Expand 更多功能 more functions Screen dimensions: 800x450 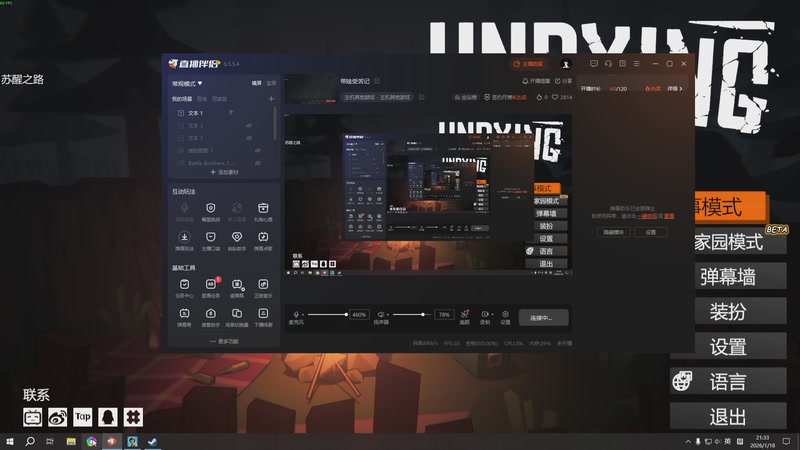click(224, 341)
